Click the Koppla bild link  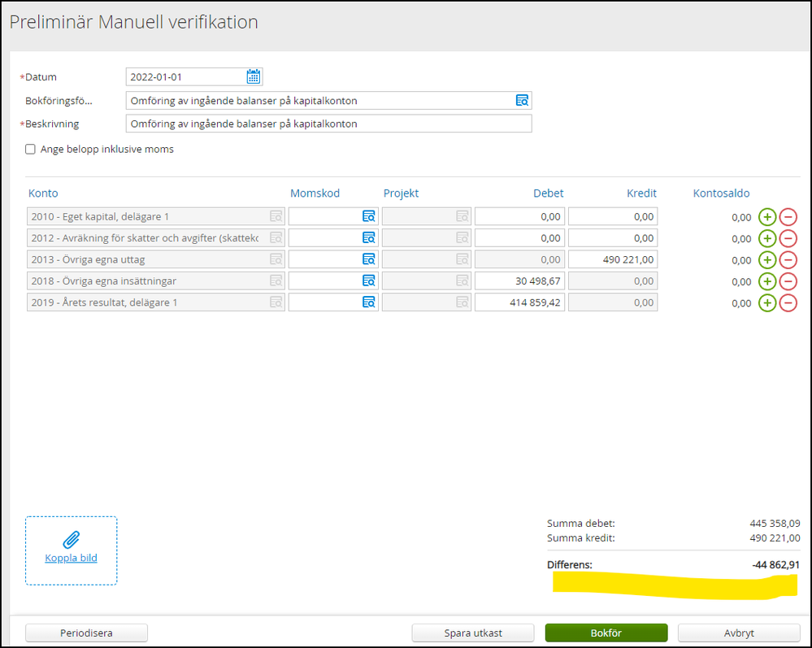tap(72, 559)
